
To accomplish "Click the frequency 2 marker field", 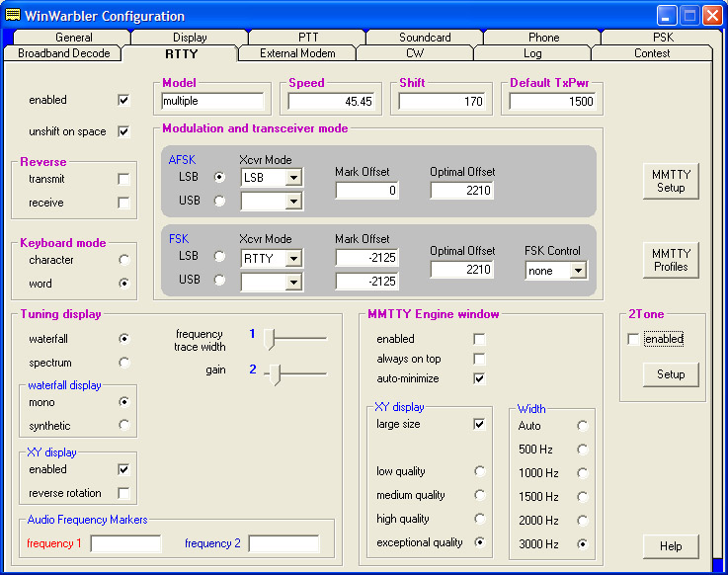I will 283,543.
